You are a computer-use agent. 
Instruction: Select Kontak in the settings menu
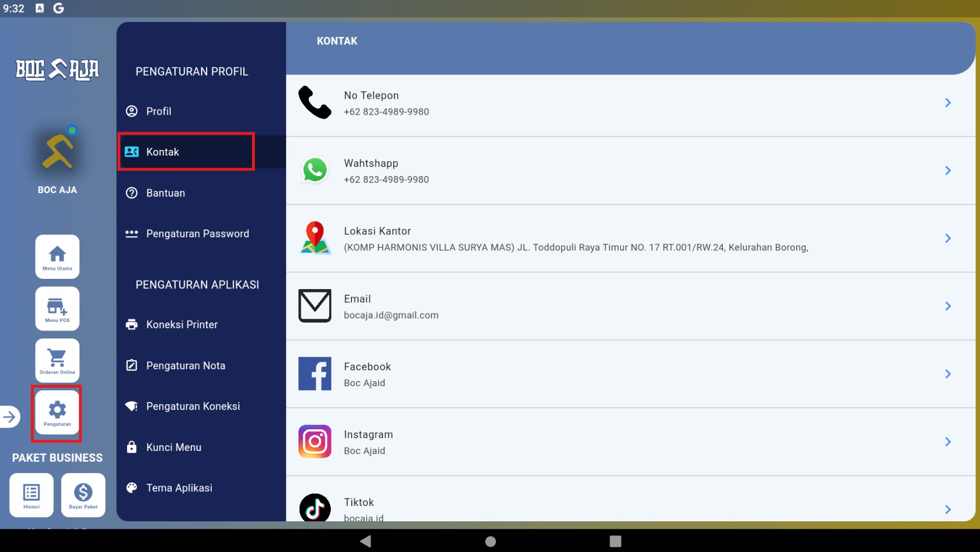(201, 152)
